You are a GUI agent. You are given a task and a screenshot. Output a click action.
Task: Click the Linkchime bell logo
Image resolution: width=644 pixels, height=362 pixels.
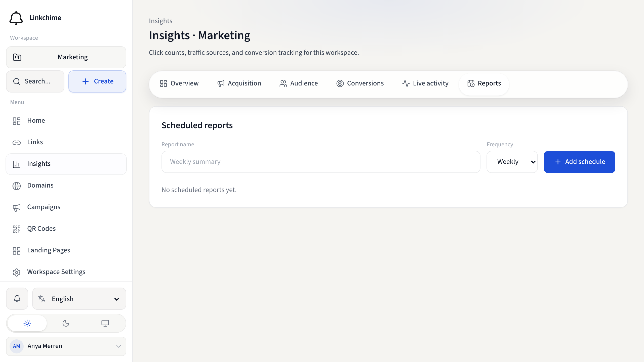(16, 18)
